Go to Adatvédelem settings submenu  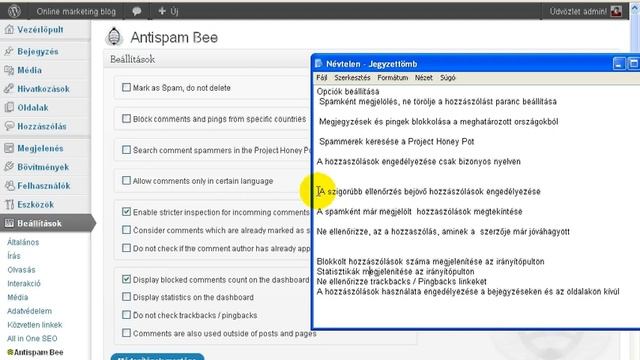pos(29,311)
